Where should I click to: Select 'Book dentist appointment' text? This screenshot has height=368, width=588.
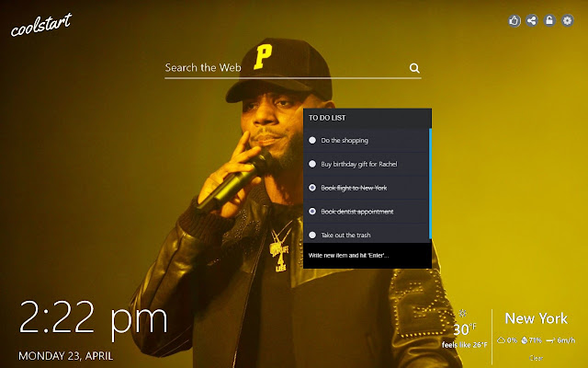[357, 212]
